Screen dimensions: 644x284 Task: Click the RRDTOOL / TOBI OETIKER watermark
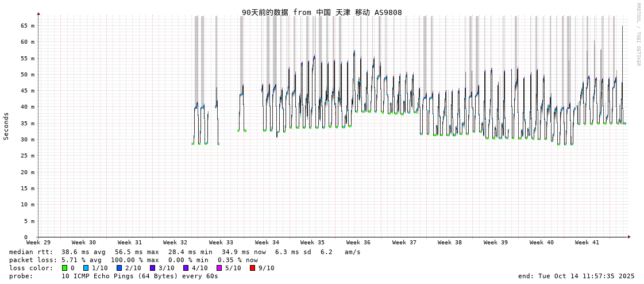[638, 34]
